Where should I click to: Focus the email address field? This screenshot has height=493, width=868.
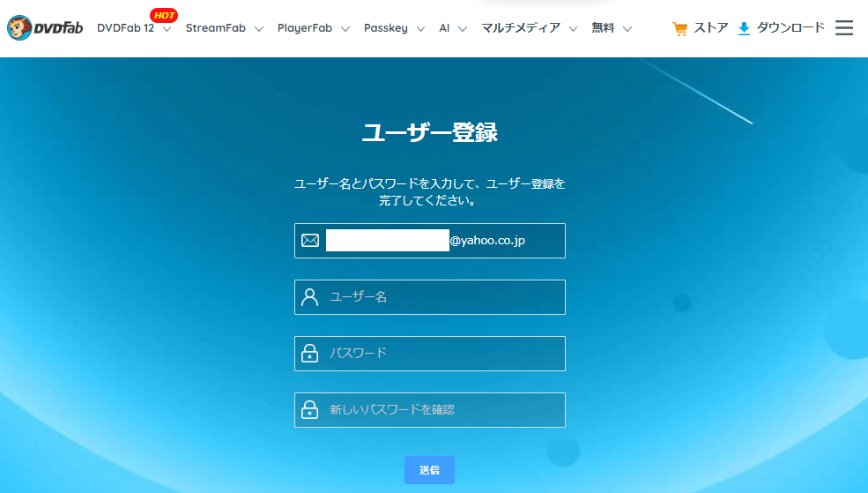(x=429, y=241)
